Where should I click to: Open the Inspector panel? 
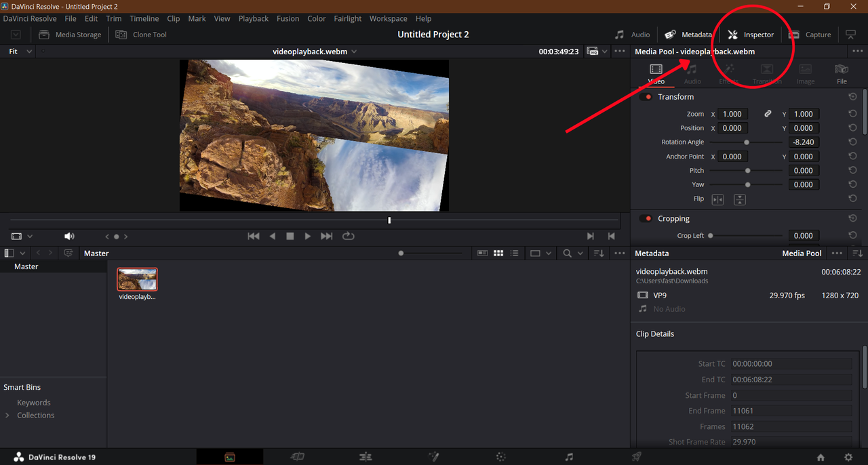pyautogui.click(x=751, y=35)
